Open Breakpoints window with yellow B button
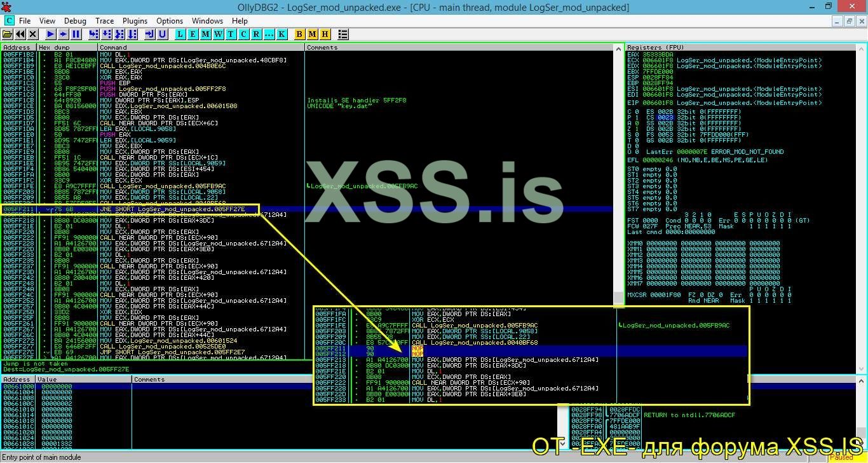The height and width of the screenshot is (463, 868). coord(300,34)
